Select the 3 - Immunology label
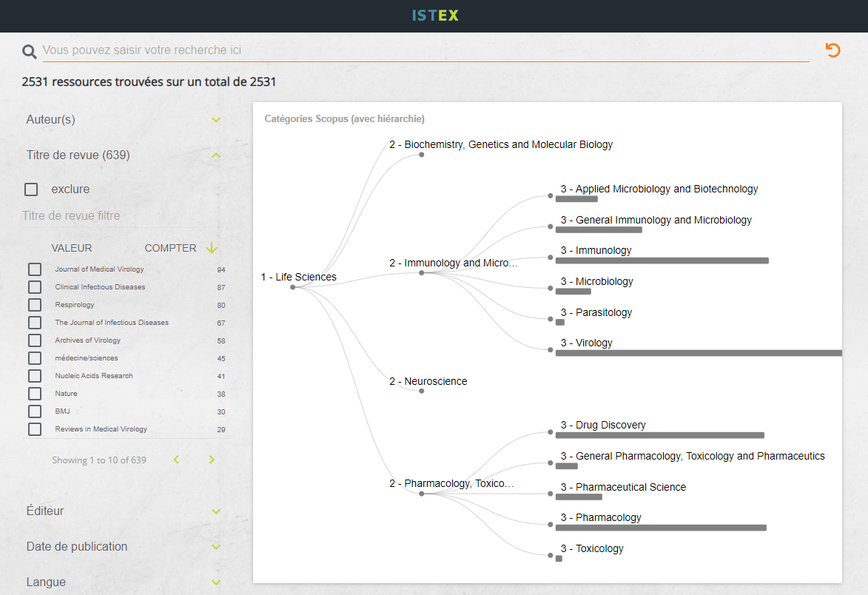The height and width of the screenshot is (595, 868). [596, 250]
